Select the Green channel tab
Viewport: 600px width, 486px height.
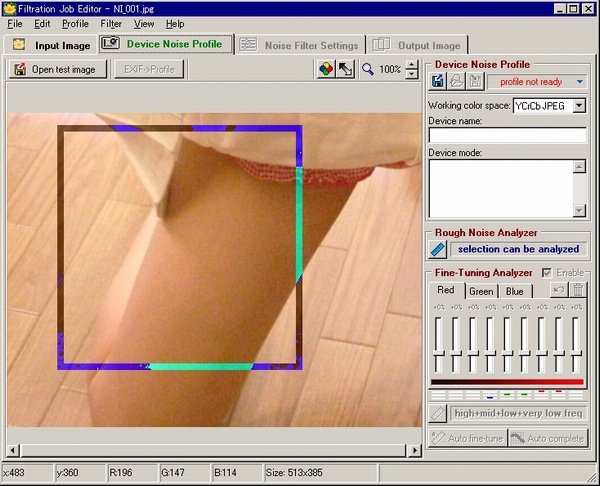coord(481,291)
